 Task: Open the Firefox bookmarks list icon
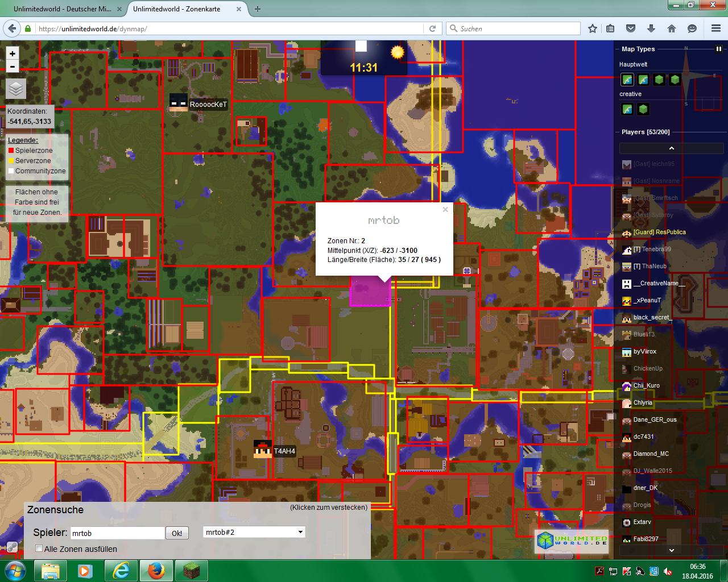[x=610, y=28]
